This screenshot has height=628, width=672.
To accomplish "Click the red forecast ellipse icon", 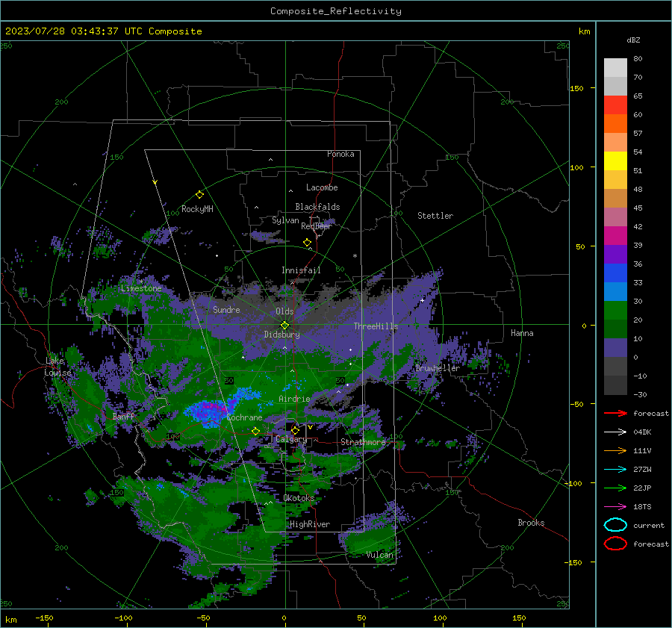I will tap(615, 544).
